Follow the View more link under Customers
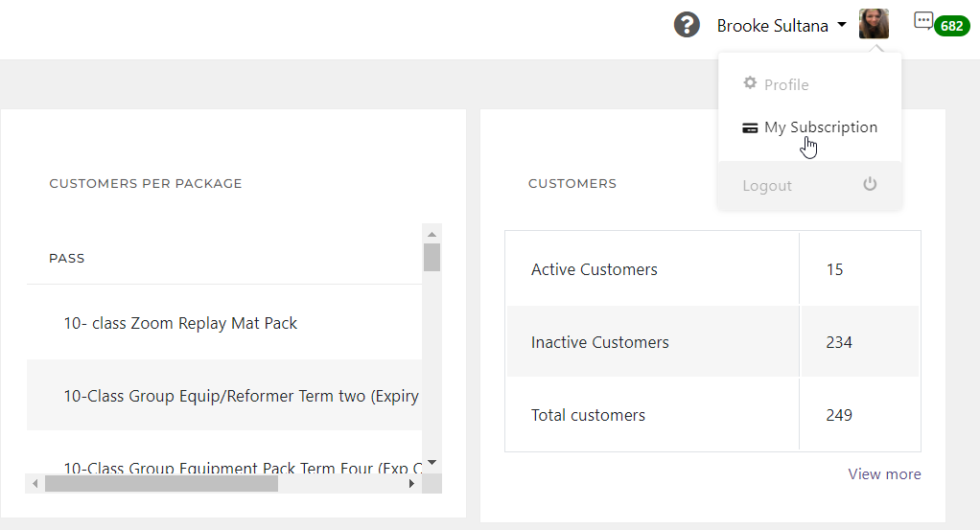 coord(884,474)
